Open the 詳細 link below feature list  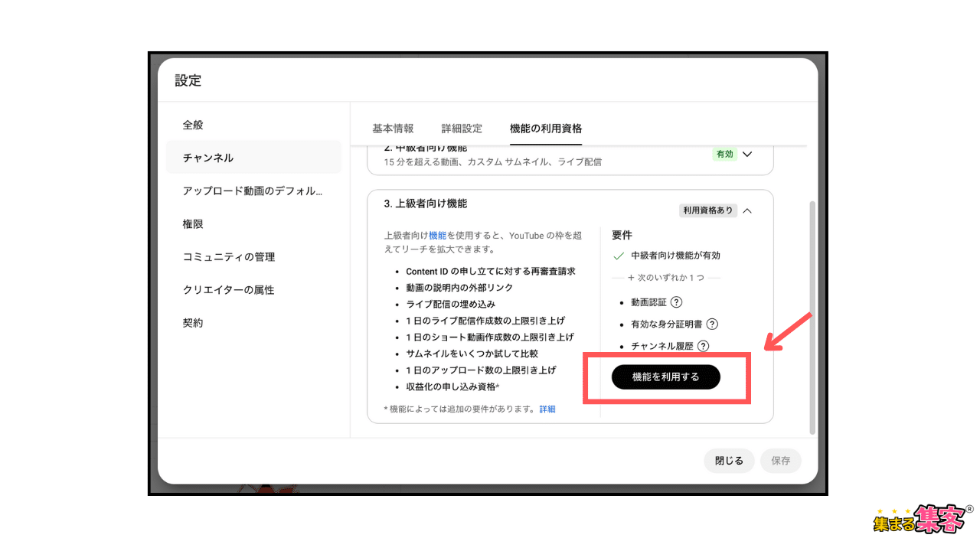point(547,409)
